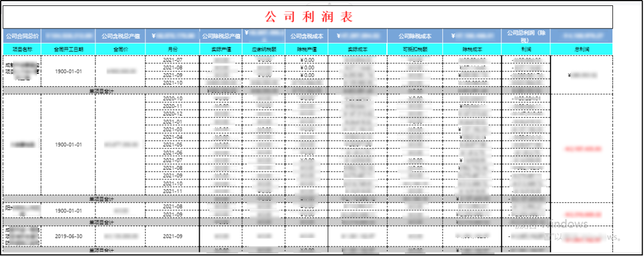Select the 公司含税成本 header cell
This screenshot has height=256, width=644.
pyautogui.click(x=307, y=36)
